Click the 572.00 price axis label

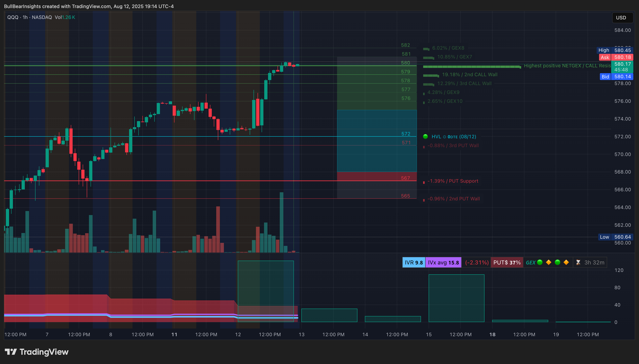[622, 136]
